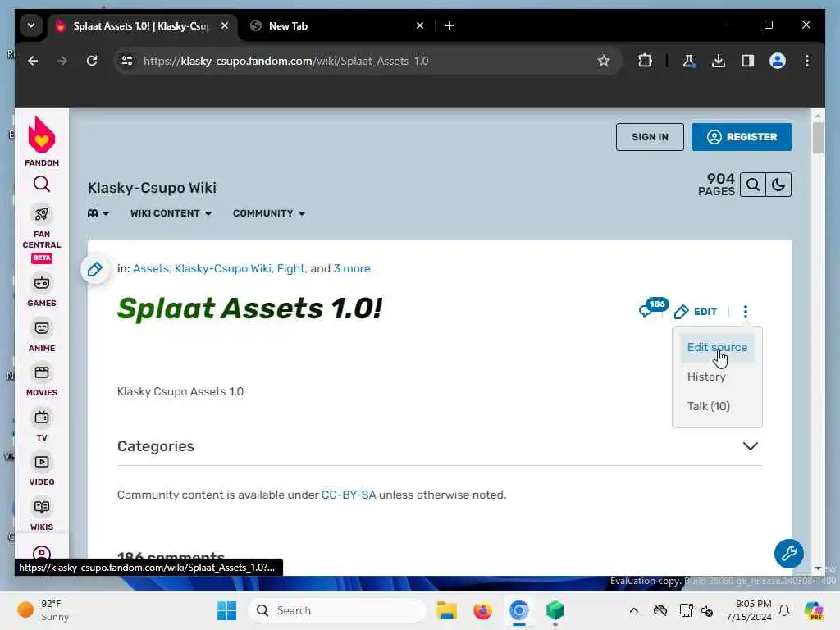Click the Register button
Screen dimensions: 840x630
[x=742, y=137]
